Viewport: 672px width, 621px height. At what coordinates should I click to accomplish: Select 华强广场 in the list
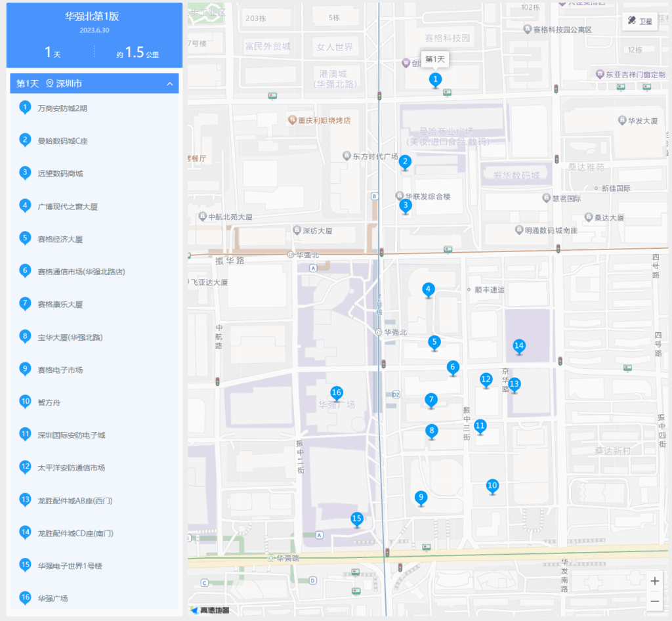94,598
